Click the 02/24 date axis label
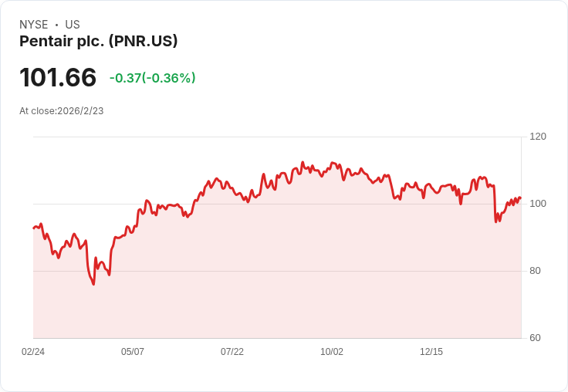 [33, 351]
